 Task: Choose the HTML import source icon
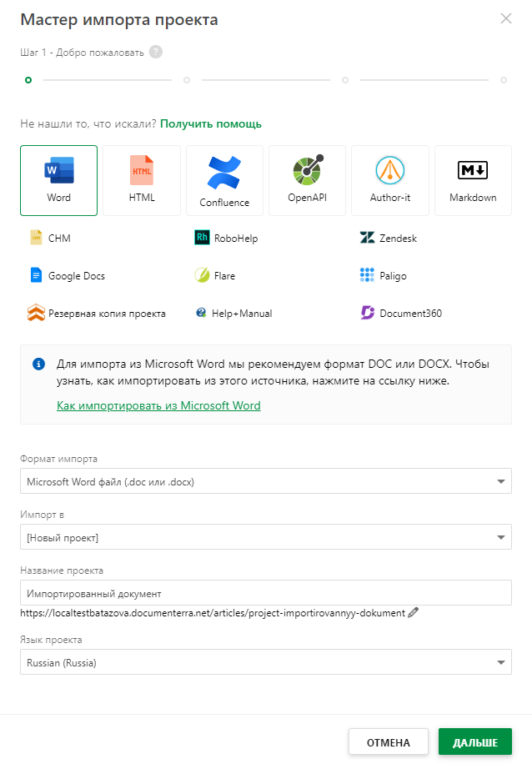pyautogui.click(x=142, y=180)
